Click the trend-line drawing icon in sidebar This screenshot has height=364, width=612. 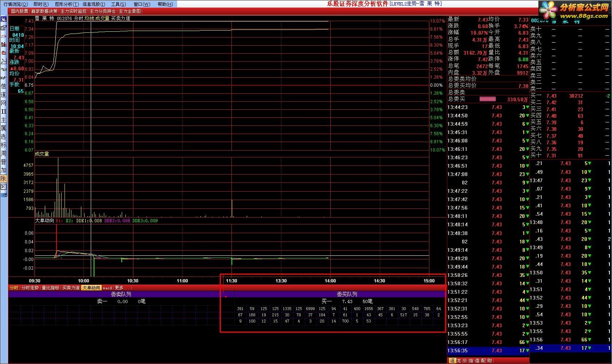coord(3,61)
